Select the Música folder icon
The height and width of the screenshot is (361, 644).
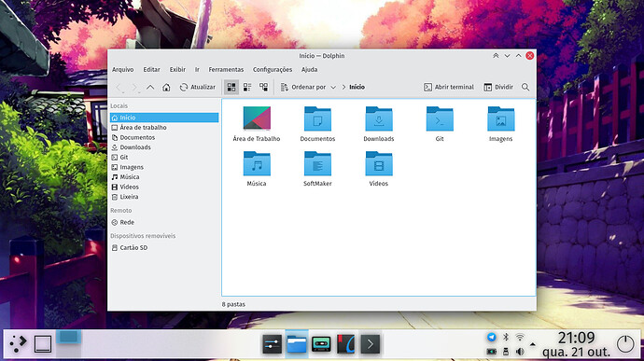tap(257, 163)
